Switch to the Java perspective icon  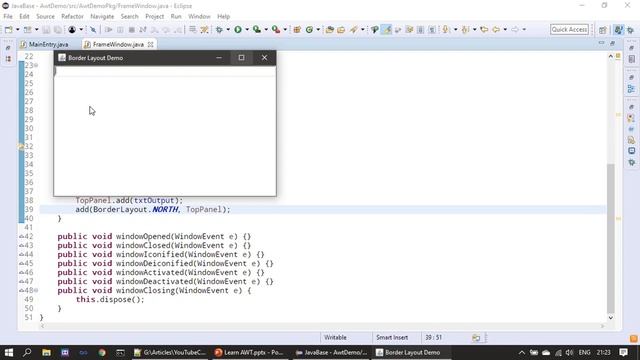click(619, 30)
